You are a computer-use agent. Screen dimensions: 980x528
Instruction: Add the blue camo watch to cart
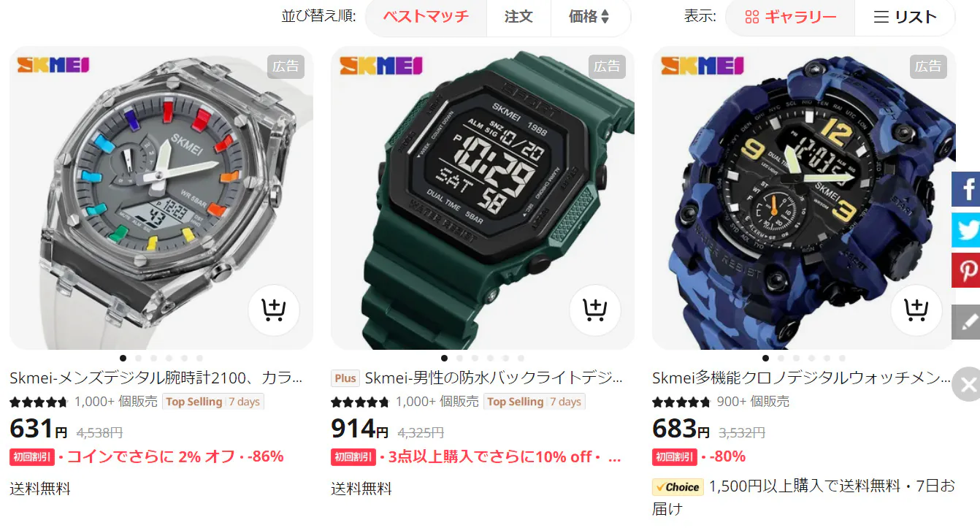pyautogui.click(x=916, y=310)
